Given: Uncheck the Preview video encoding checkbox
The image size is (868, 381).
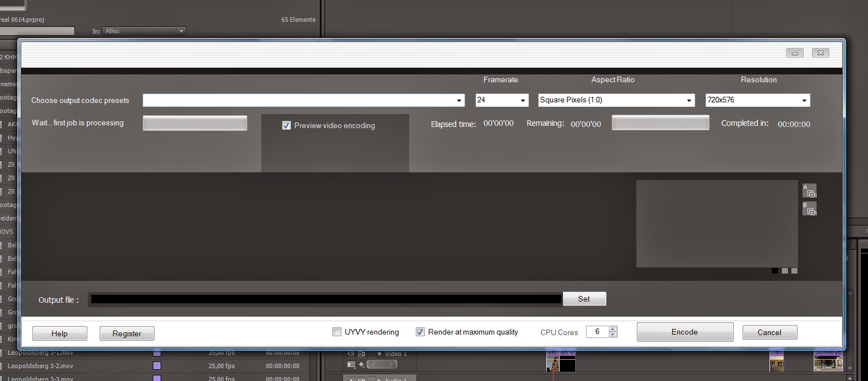Looking at the screenshot, I should [x=287, y=125].
